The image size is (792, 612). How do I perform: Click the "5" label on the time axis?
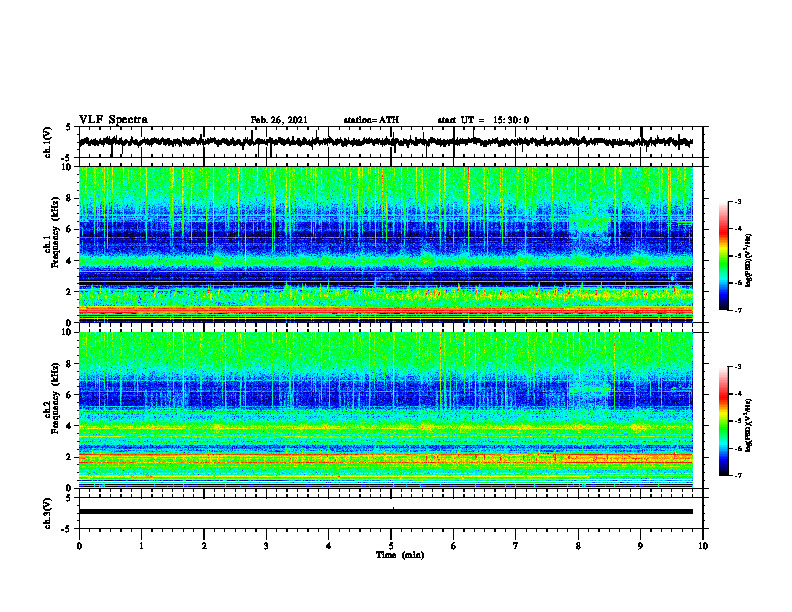coord(391,546)
